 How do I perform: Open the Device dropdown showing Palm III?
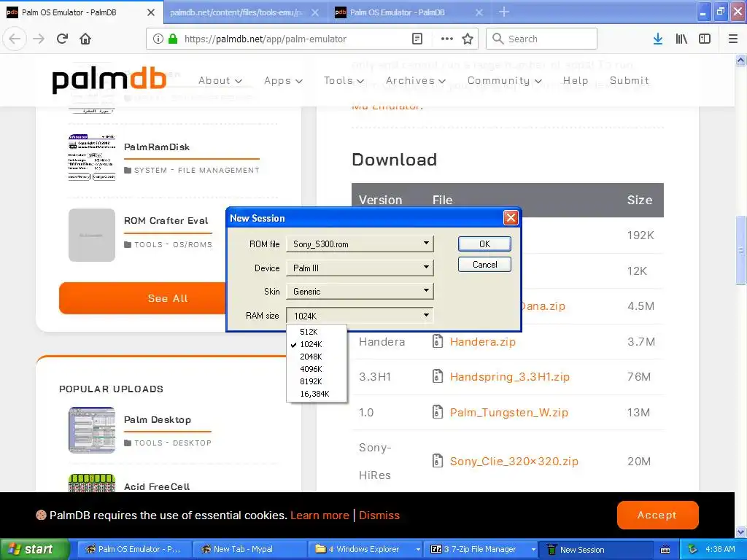360,268
